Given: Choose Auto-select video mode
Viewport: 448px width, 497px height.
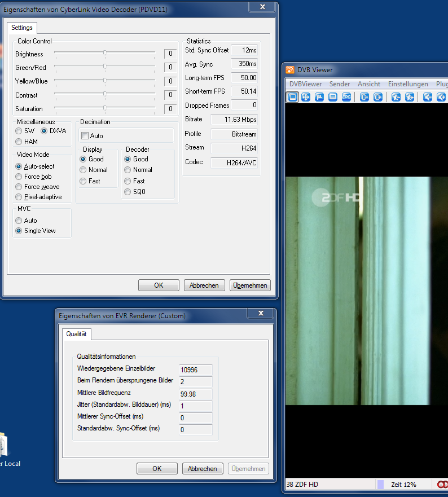Looking at the screenshot, I should pyautogui.click(x=19, y=166).
